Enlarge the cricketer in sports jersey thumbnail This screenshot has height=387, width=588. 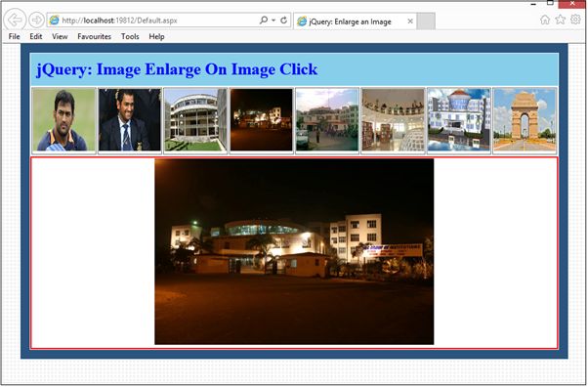point(64,120)
